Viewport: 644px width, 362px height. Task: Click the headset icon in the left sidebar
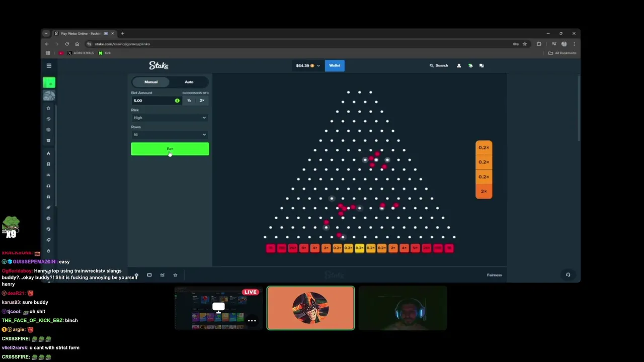pyautogui.click(x=49, y=186)
